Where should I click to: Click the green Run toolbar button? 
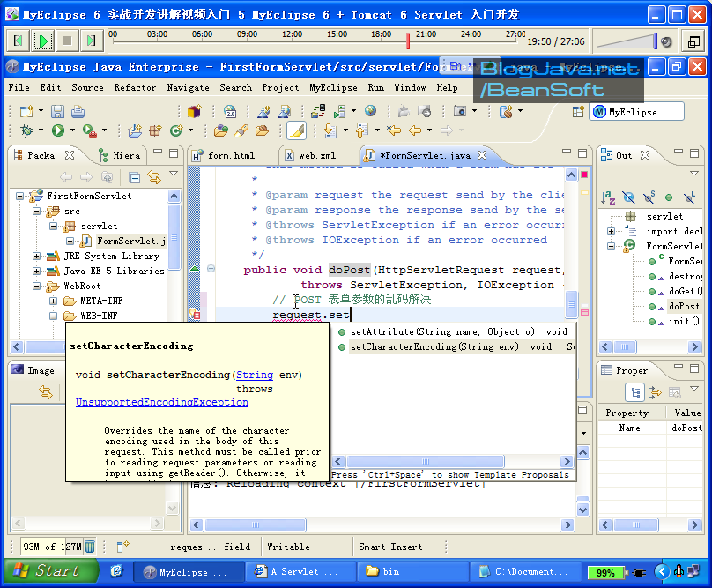pos(57,130)
